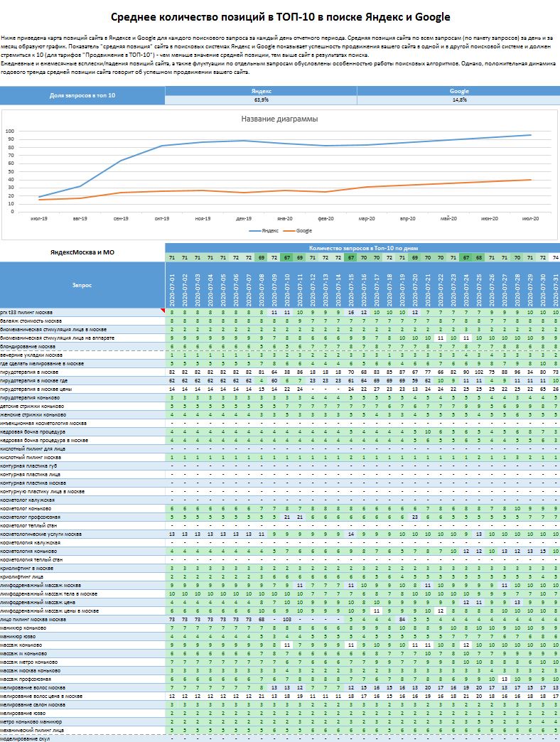The height and width of the screenshot is (742, 560).
Task: Click the Google column header above 14,8%
Action: click(459, 91)
